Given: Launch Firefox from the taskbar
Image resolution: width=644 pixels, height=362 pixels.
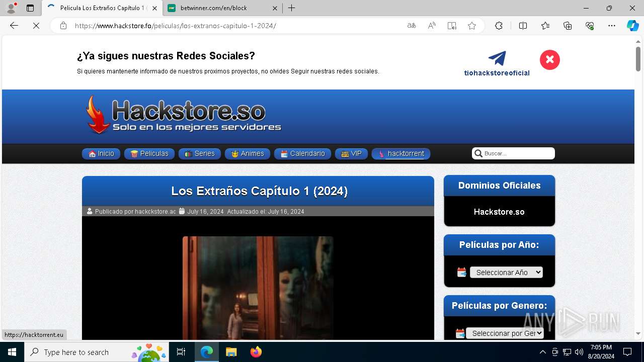Looking at the screenshot, I should pos(256,352).
